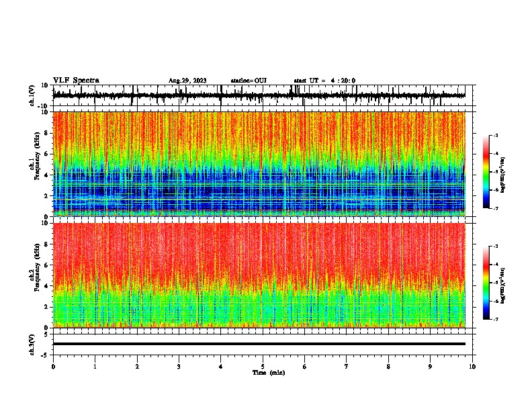Click the "-5" tick of ch.3 voltage axis
The height and width of the screenshot is (411, 532).
tap(45, 355)
